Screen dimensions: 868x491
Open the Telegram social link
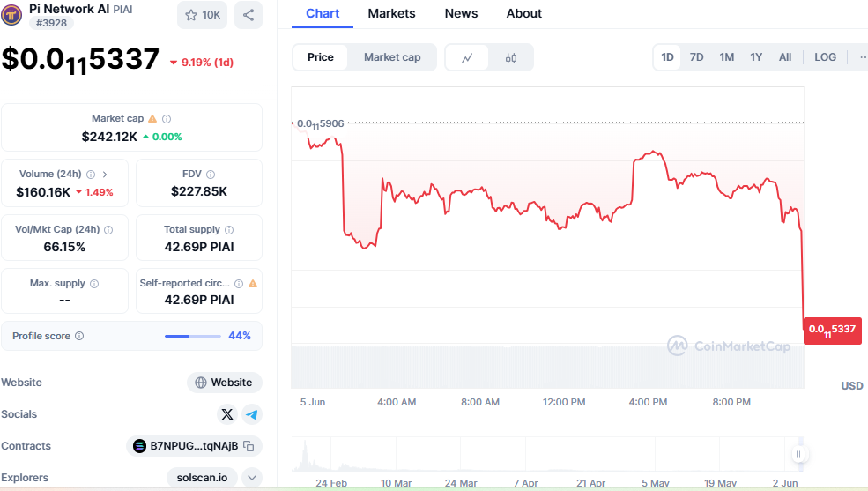(x=252, y=414)
